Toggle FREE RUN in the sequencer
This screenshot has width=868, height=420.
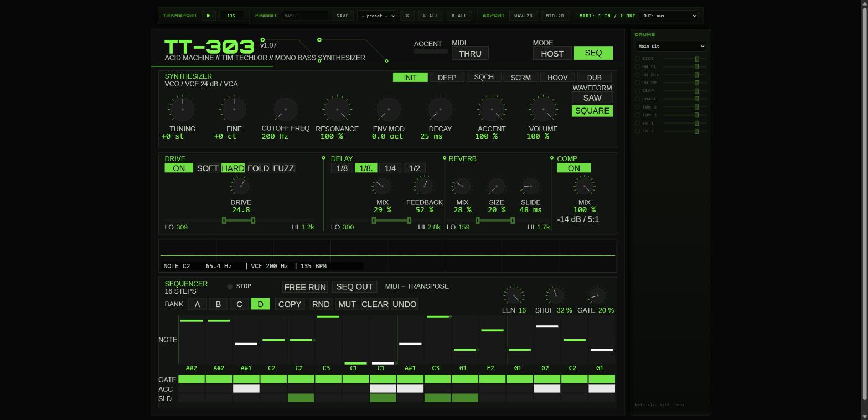(305, 287)
